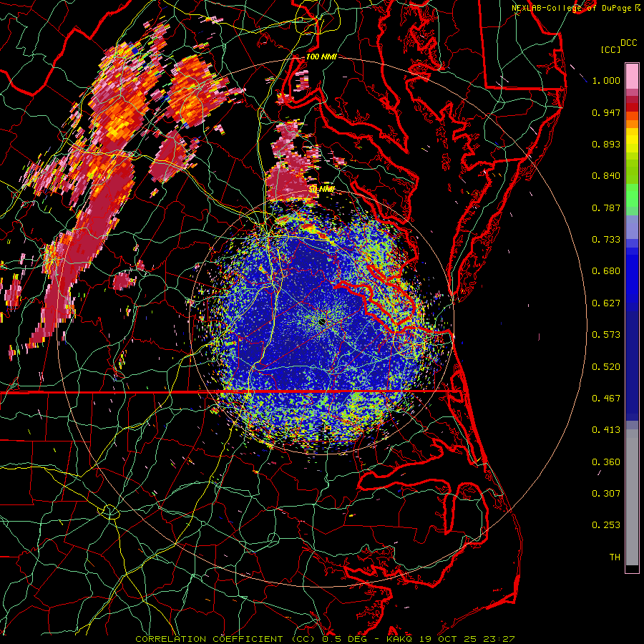644x644 pixels.
Task: Click the 19 OCT 25 date text
Action: coord(448,639)
